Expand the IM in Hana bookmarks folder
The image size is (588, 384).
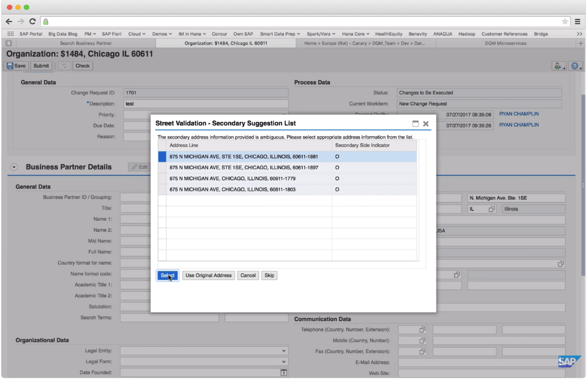tap(192, 34)
